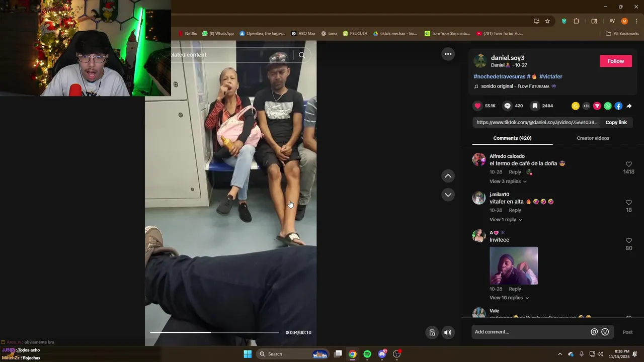This screenshot has width=644, height=362.
Task: Mute the video with the speaker button
Action: tap(448, 332)
